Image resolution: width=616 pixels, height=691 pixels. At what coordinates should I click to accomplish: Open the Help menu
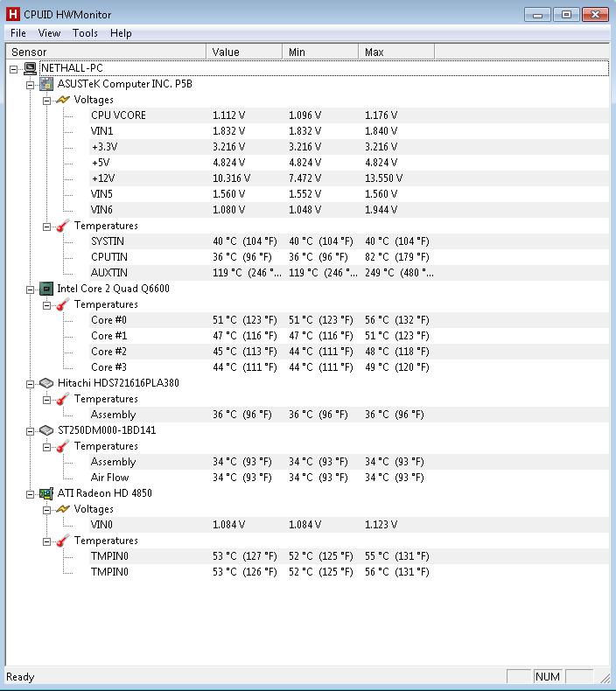[x=121, y=33]
